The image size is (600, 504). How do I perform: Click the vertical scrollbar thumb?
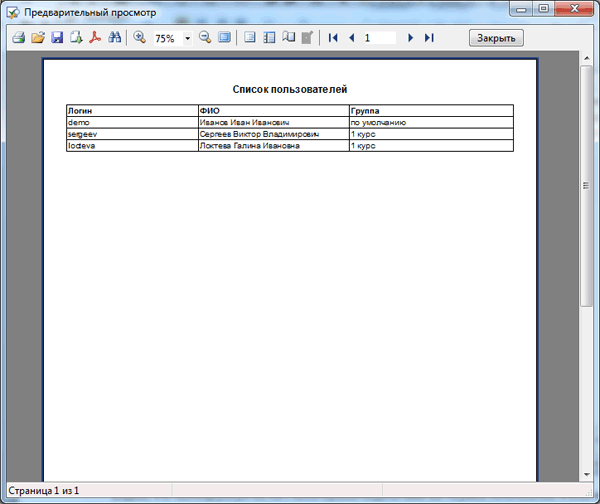586,186
